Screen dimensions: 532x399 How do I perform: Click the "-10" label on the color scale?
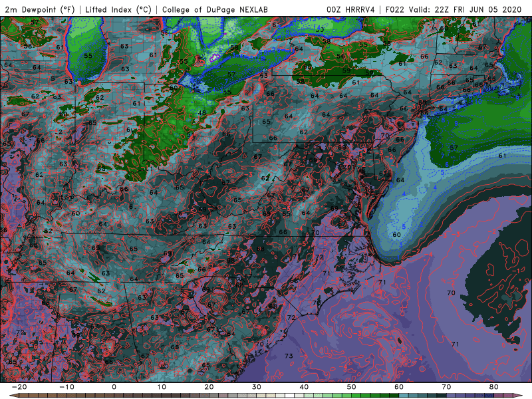click(66, 387)
